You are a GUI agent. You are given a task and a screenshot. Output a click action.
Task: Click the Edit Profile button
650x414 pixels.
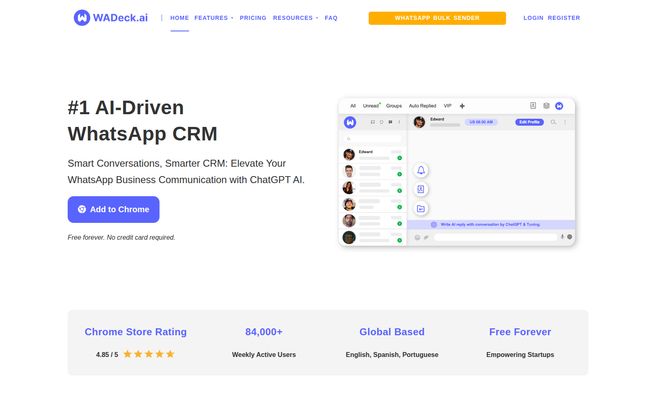pyautogui.click(x=529, y=122)
